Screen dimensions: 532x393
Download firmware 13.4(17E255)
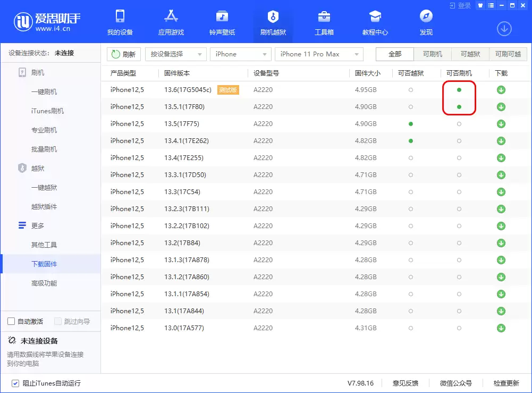pyautogui.click(x=501, y=158)
